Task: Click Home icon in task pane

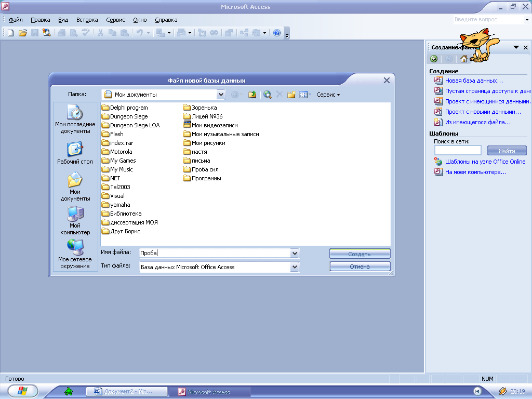Action: pyautogui.click(x=463, y=59)
